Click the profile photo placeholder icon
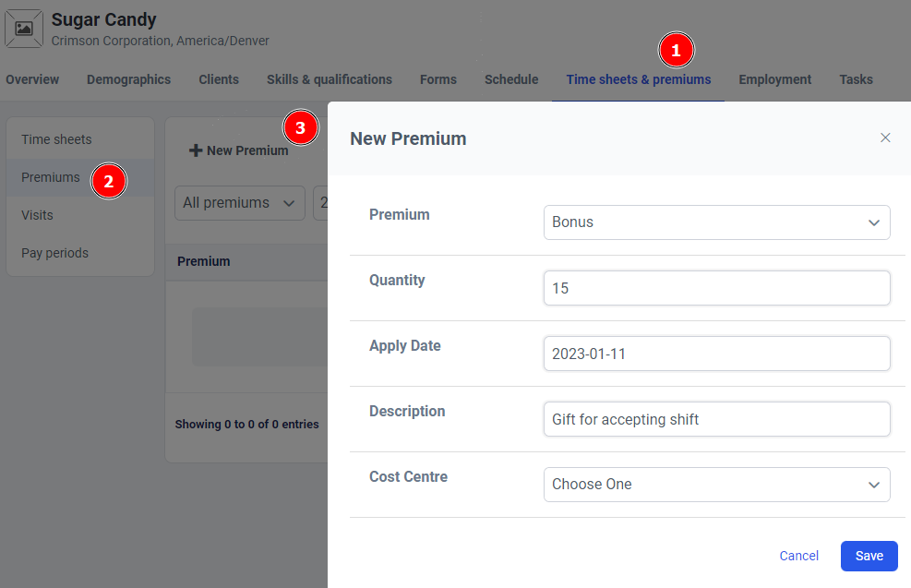Image resolution: width=911 pixels, height=588 pixels. coord(24,29)
